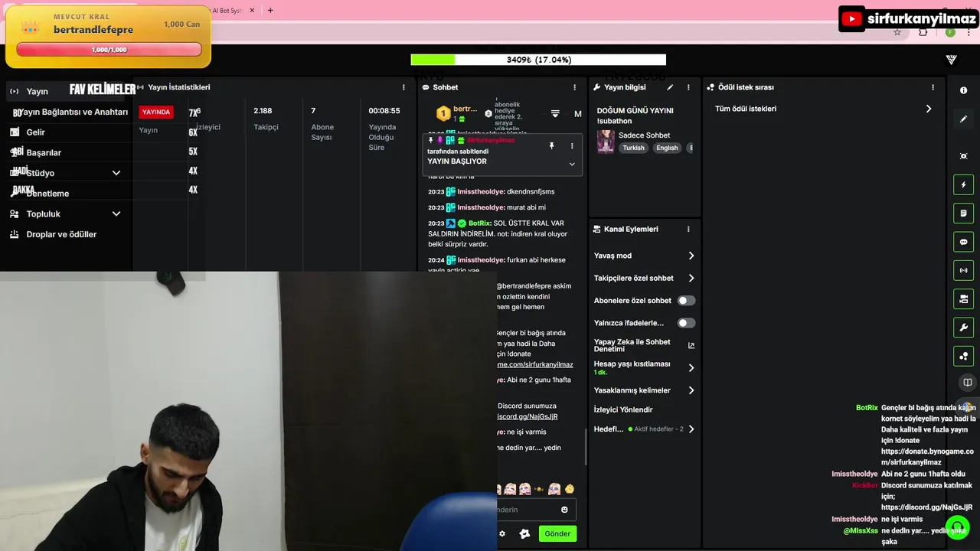The image size is (980, 551).
Task: Expand the Topluluk sidebar group
Action: point(65,214)
